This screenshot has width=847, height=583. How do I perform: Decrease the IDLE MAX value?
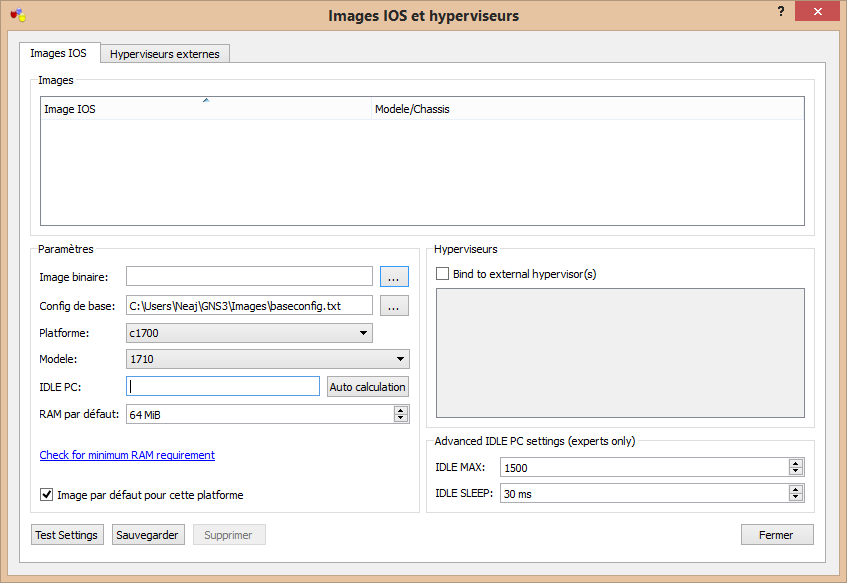(x=796, y=471)
